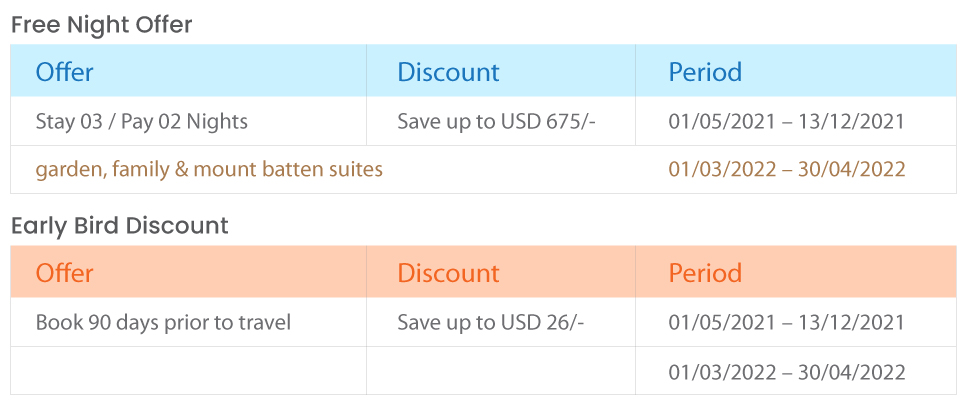
Task: Click the empty offer cell in Early Bird table
Action: (x=188, y=371)
